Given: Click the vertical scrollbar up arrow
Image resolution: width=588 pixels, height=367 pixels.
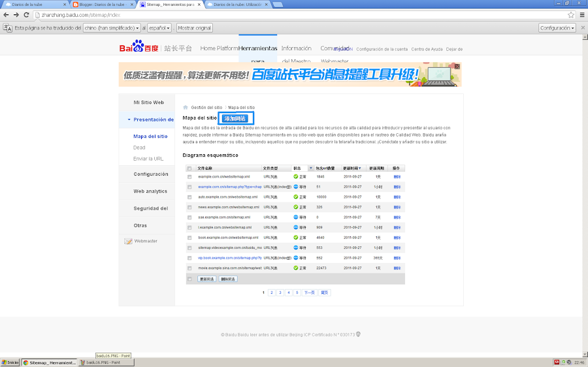Looking at the screenshot, I should (585, 37).
